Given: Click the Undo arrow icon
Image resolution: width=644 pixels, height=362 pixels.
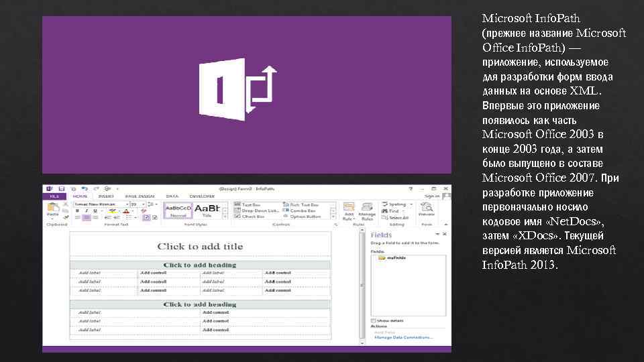Looking at the screenshot, I should (85, 189).
